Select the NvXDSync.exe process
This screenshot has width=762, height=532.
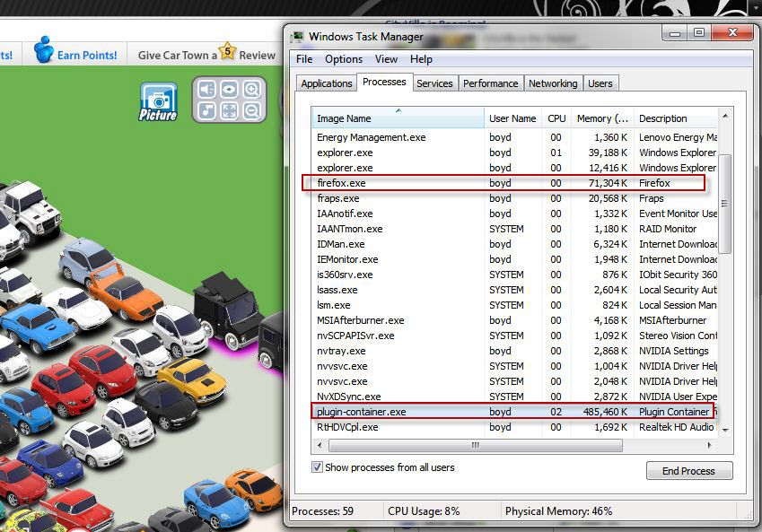click(x=515, y=397)
